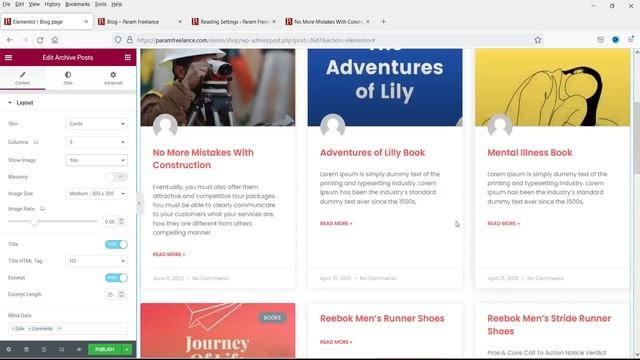Open the Publish save options arrow
Image resolution: width=640 pixels, height=360 pixels.
[127, 349]
